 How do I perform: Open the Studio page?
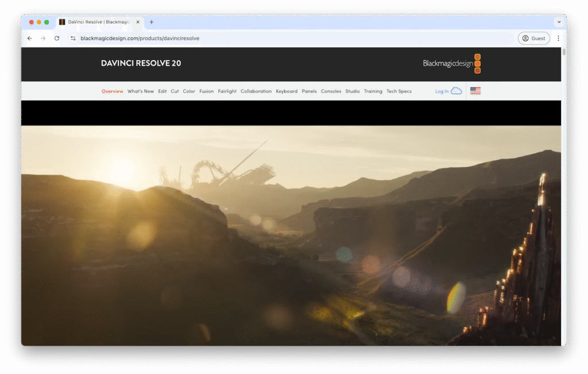[x=353, y=91]
